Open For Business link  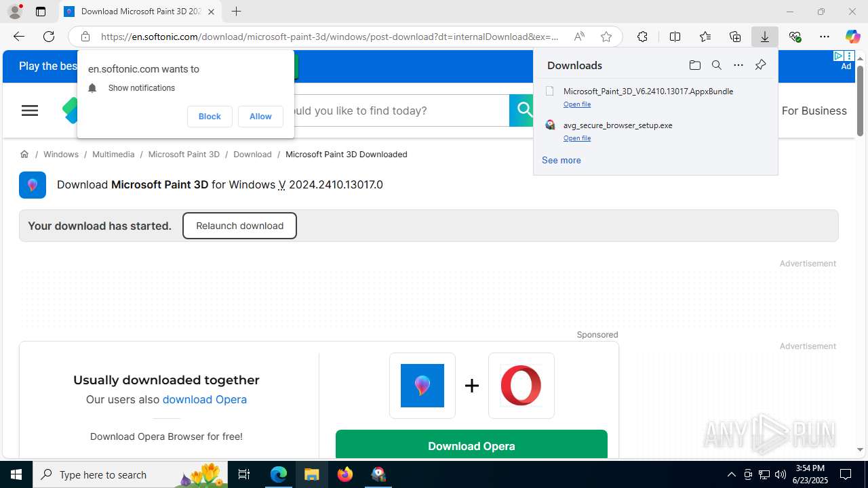814,110
